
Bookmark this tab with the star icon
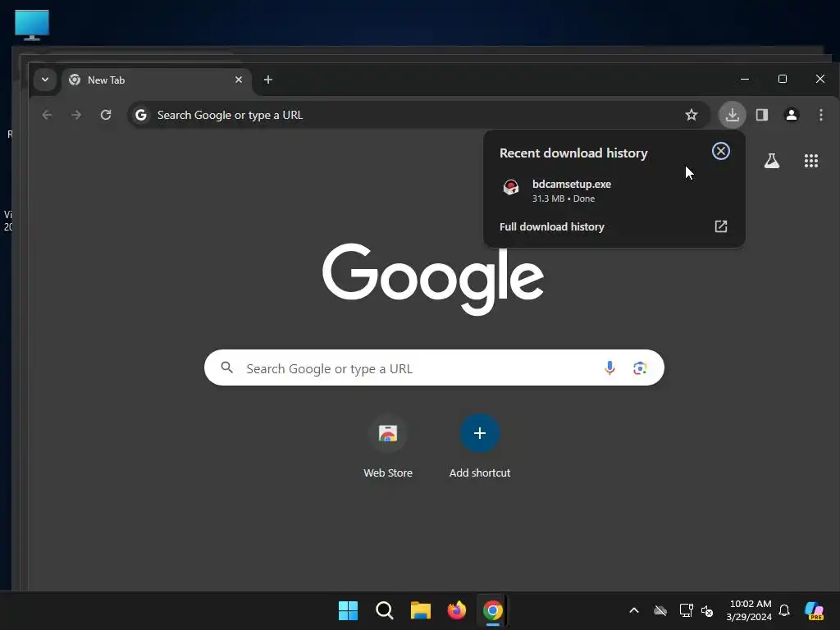[691, 115]
